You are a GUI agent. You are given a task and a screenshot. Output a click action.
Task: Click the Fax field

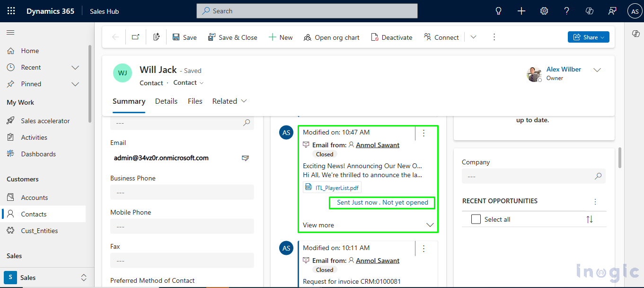pyautogui.click(x=182, y=261)
